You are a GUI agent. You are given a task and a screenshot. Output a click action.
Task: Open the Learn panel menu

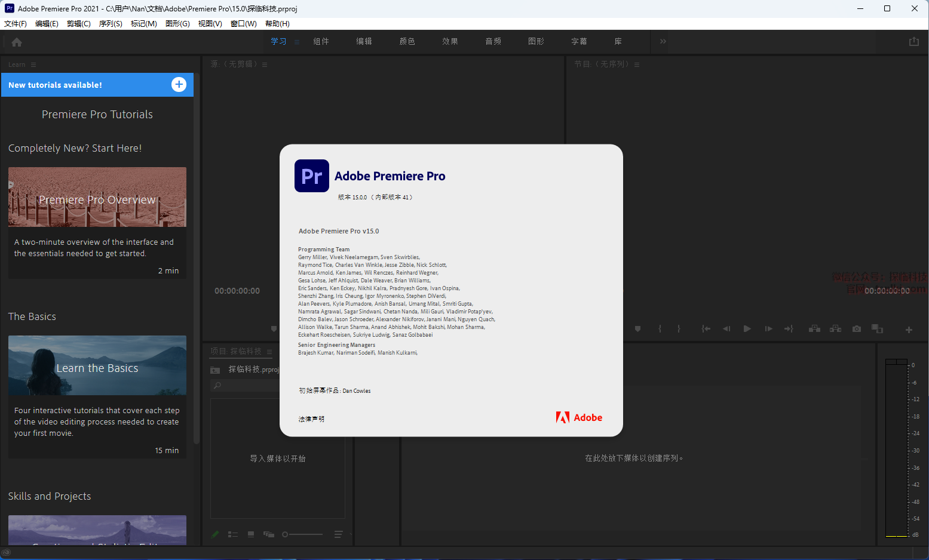(x=33, y=64)
